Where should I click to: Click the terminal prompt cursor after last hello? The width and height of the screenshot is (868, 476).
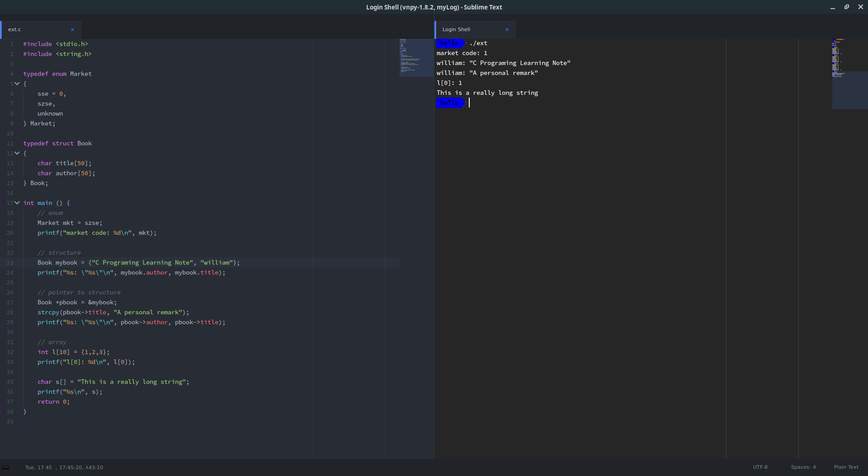[x=469, y=103]
